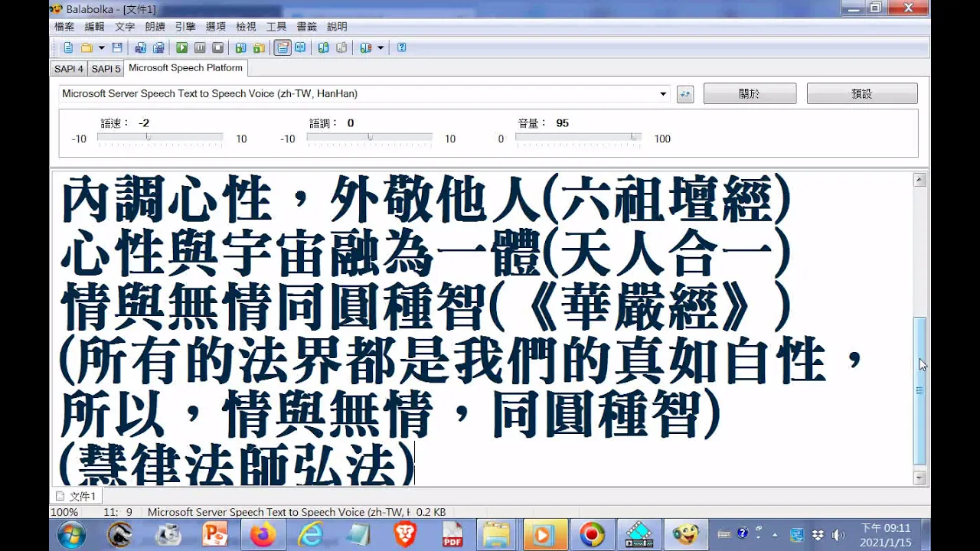Click the dictionary panel icon
This screenshot has height=551, width=980.
coord(300,47)
